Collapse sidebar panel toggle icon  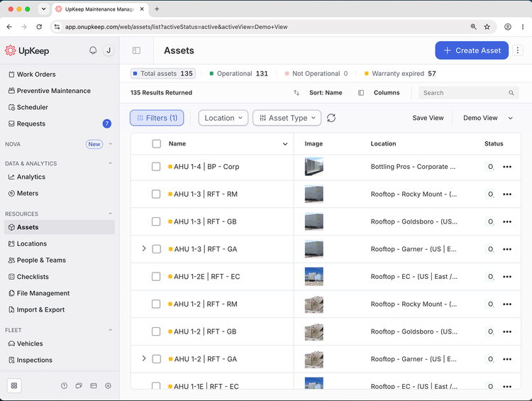[136, 50]
